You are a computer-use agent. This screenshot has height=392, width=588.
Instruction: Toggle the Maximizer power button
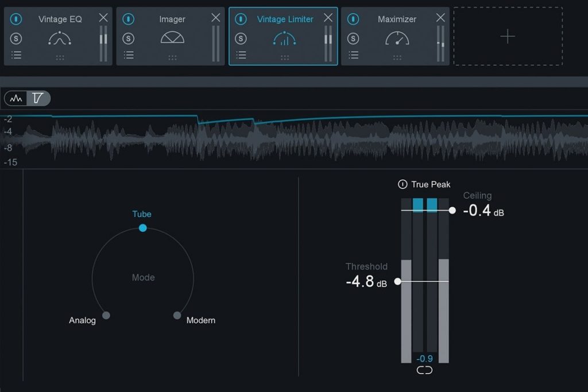(x=351, y=18)
